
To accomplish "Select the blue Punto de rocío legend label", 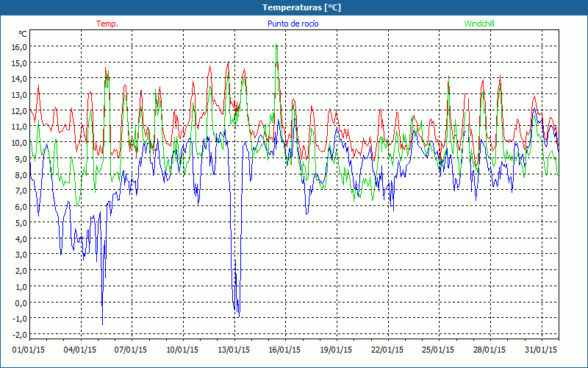I will (293, 24).
